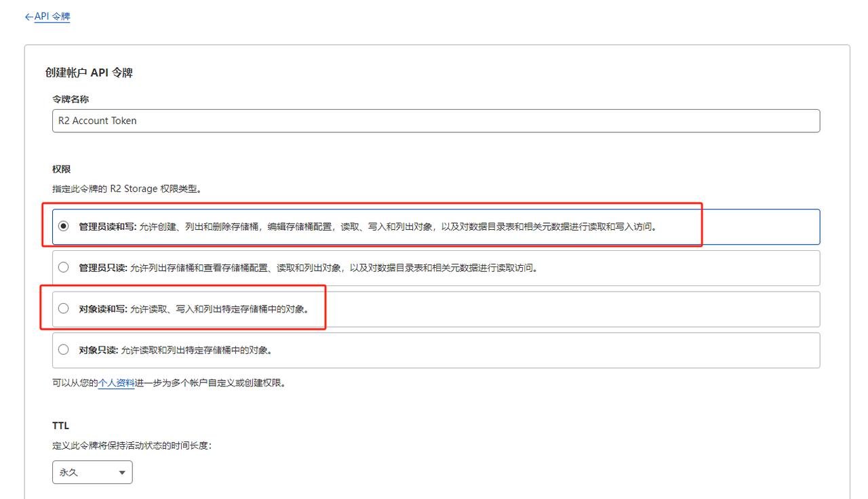Screen dimensions: 868x499
Task: Choose the 管理员只读 permission option
Action: pyautogui.click(x=63, y=266)
